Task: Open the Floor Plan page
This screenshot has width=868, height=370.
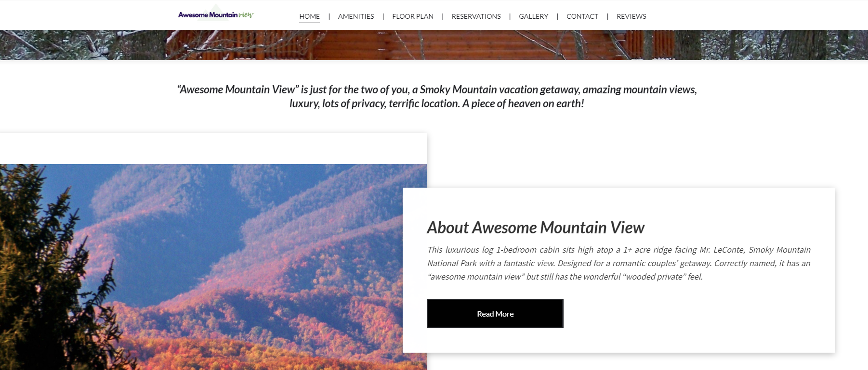Action: (x=413, y=16)
